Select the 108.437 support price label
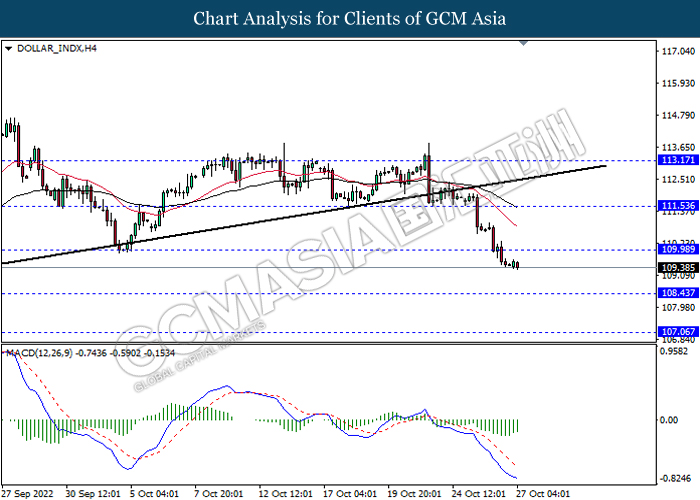The width and height of the screenshot is (700, 500). point(678,293)
